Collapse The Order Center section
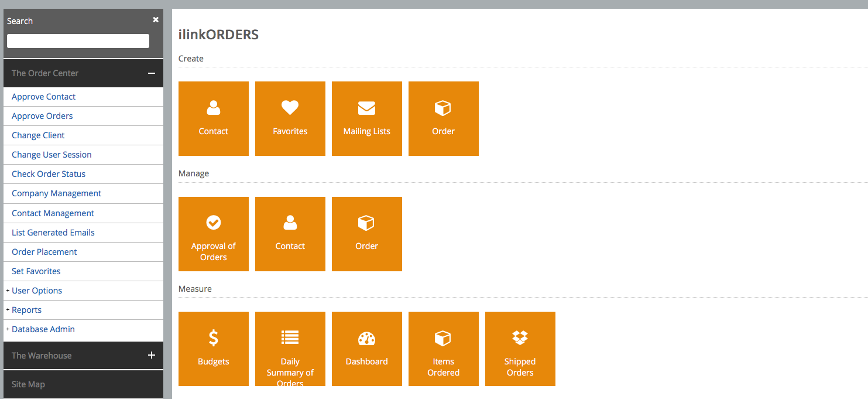 pos(152,73)
